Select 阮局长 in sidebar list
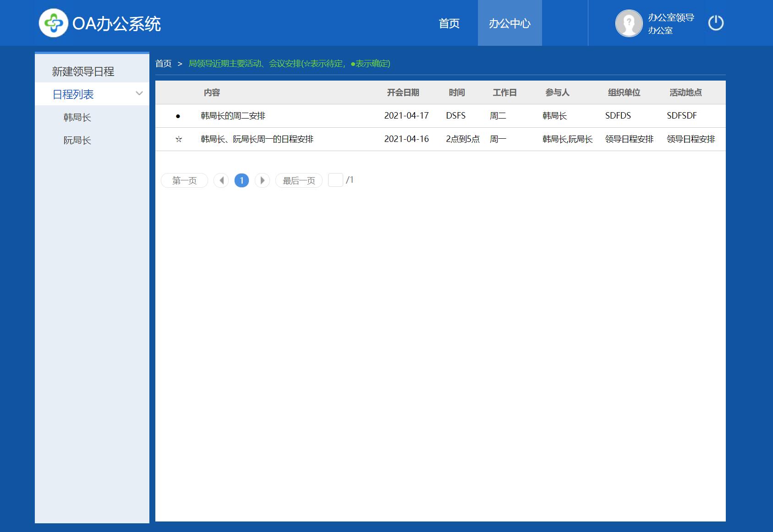Image resolution: width=773 pixels, height=532 pixels. click(77, 140)
